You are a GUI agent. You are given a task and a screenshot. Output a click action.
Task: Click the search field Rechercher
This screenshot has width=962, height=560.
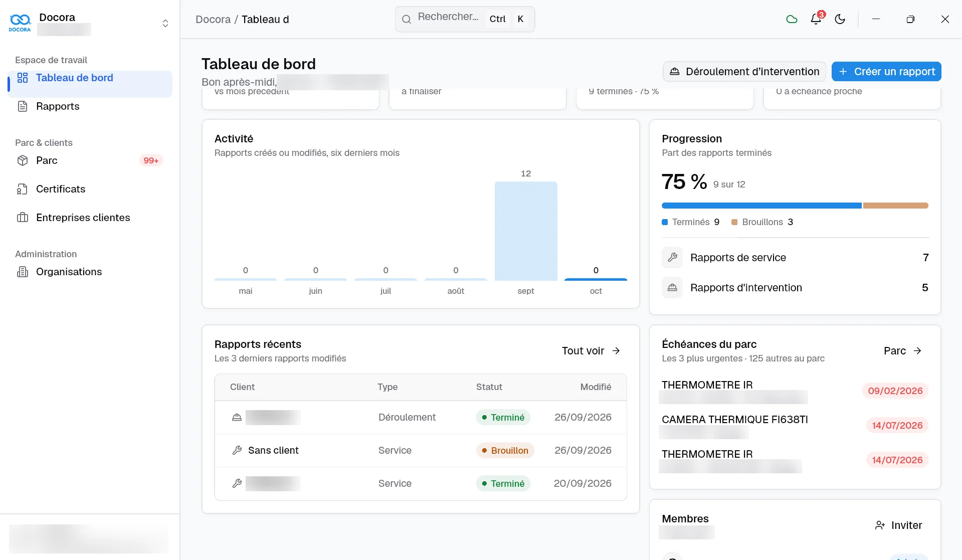465,19
